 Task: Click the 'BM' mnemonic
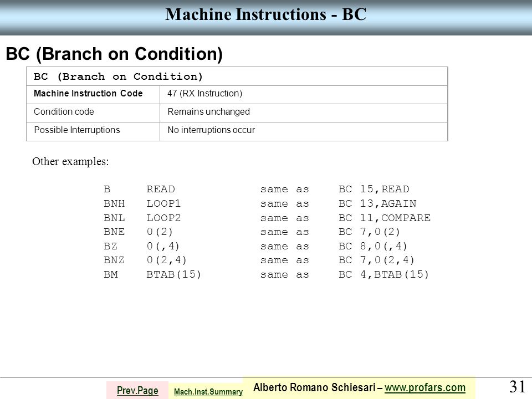[111, 274]
